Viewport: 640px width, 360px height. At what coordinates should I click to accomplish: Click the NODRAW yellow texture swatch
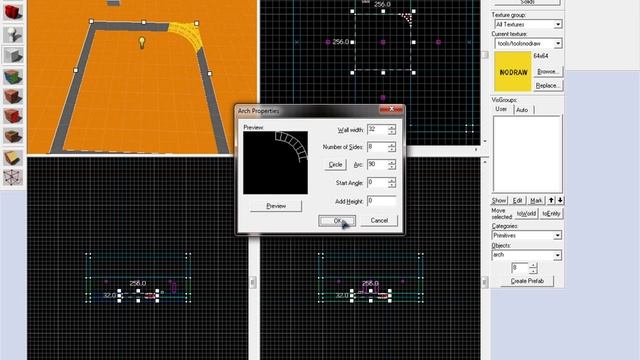(x=513, y=72)
